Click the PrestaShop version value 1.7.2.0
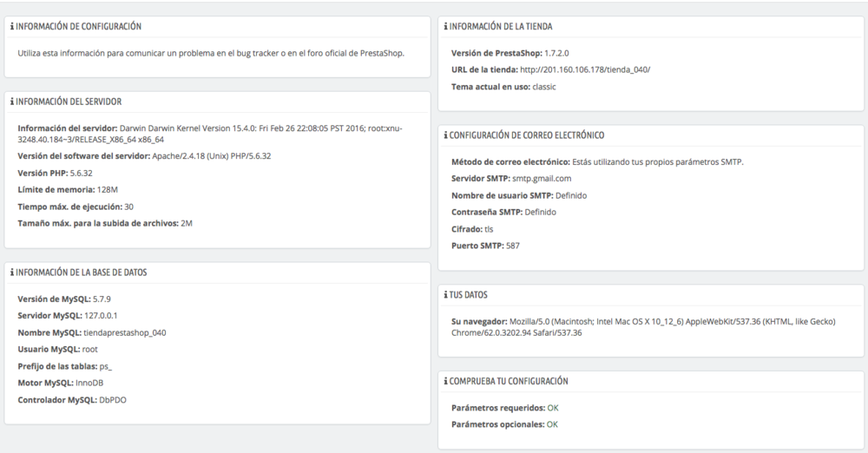 (x=556, y=53)
